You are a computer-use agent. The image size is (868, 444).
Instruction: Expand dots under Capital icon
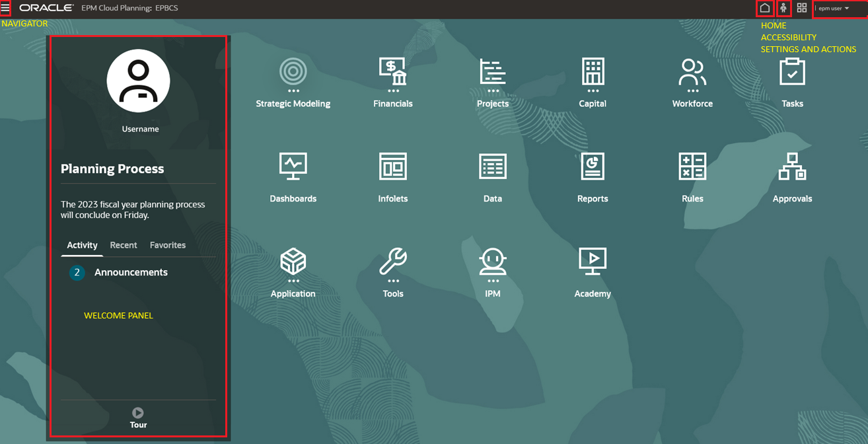[x=593, y=91]
